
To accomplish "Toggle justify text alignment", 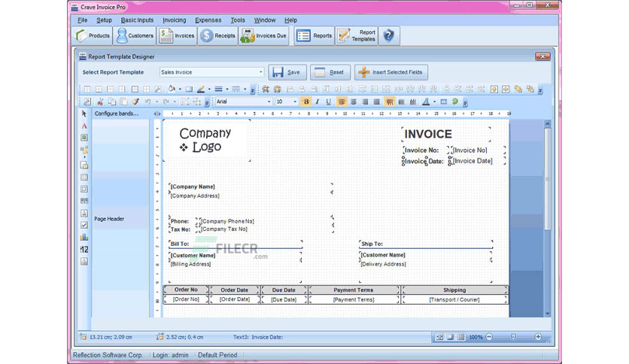I will coord(377,102).
